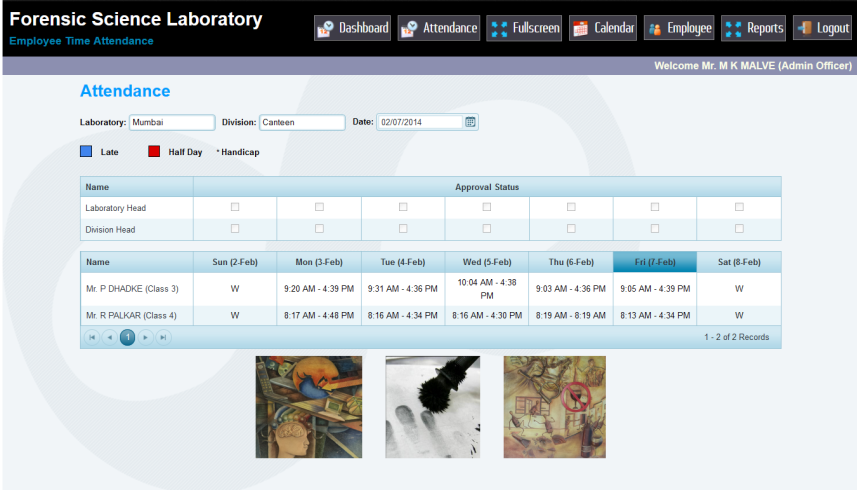857x490 pixels.
Task: Click the Forensic Science Laboratory title
Action: tap(136, 19)
